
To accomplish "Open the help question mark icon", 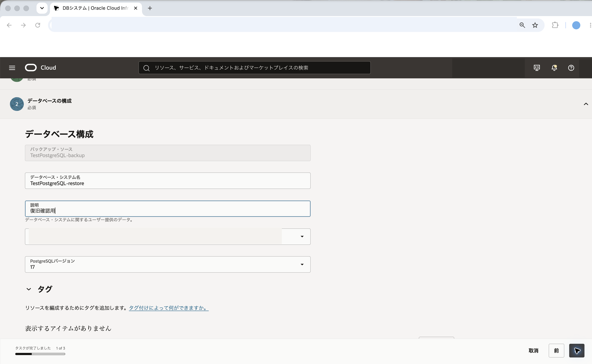I will (571, 68).
